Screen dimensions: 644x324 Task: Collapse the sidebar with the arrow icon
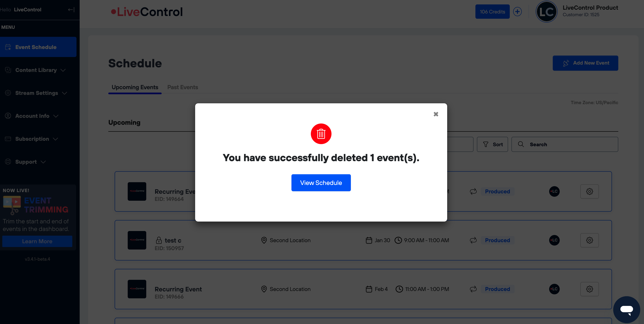coord(71,10)
